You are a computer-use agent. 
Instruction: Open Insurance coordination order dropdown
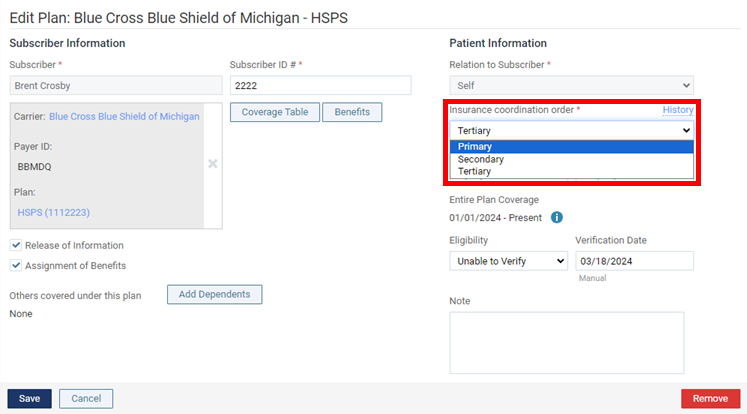pyautogui.click(x=571, y=130)
